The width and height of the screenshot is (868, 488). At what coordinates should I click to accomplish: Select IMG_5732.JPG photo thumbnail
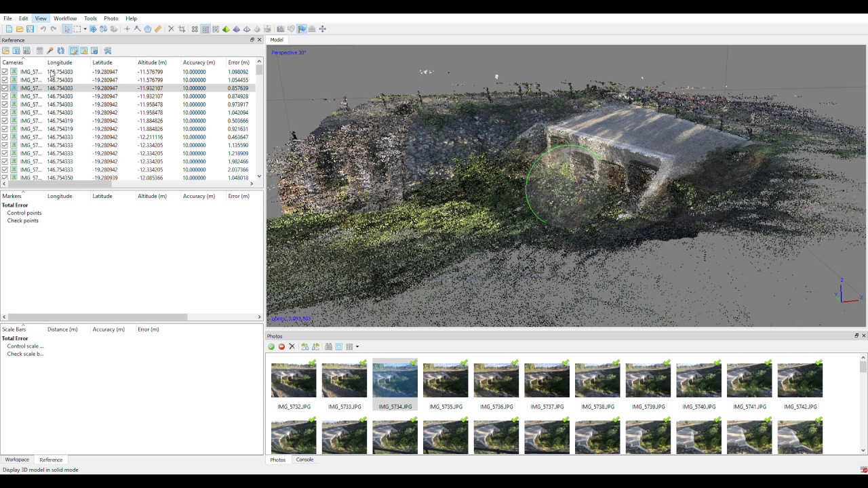294,385
